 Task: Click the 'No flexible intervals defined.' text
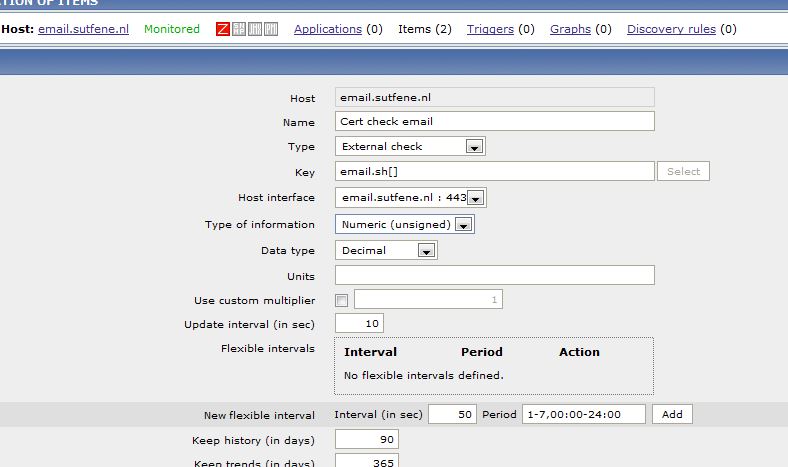424,376
